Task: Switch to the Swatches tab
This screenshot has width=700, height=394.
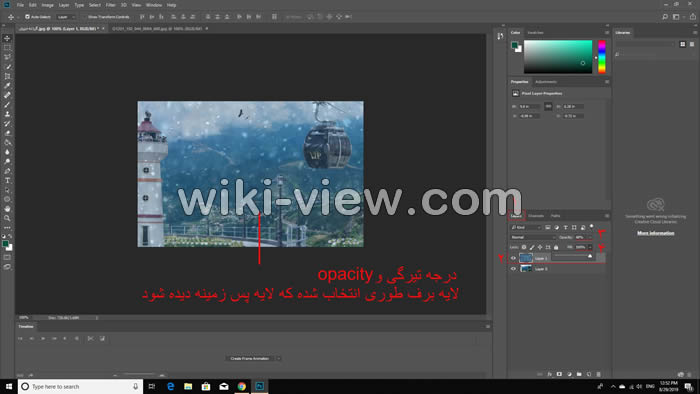Action: coord(535,33)
